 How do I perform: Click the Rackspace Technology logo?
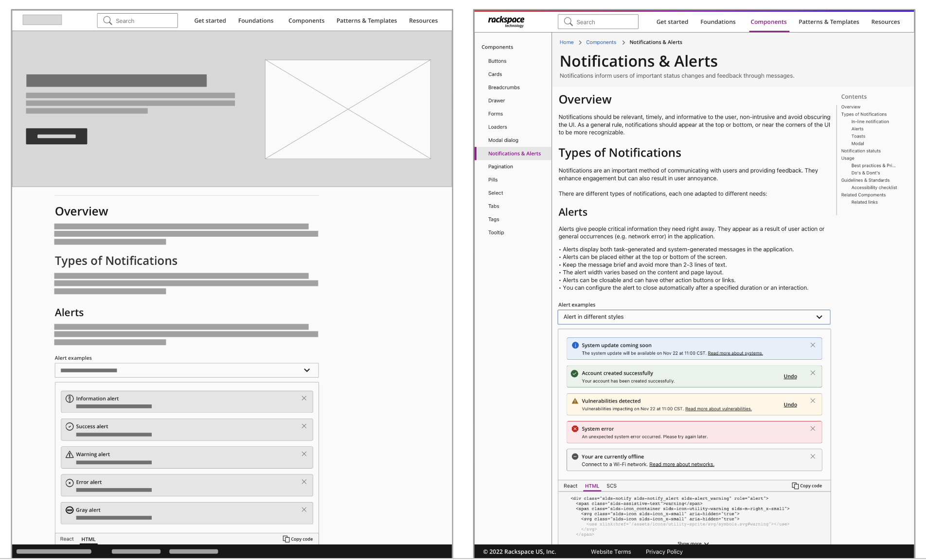506,21
